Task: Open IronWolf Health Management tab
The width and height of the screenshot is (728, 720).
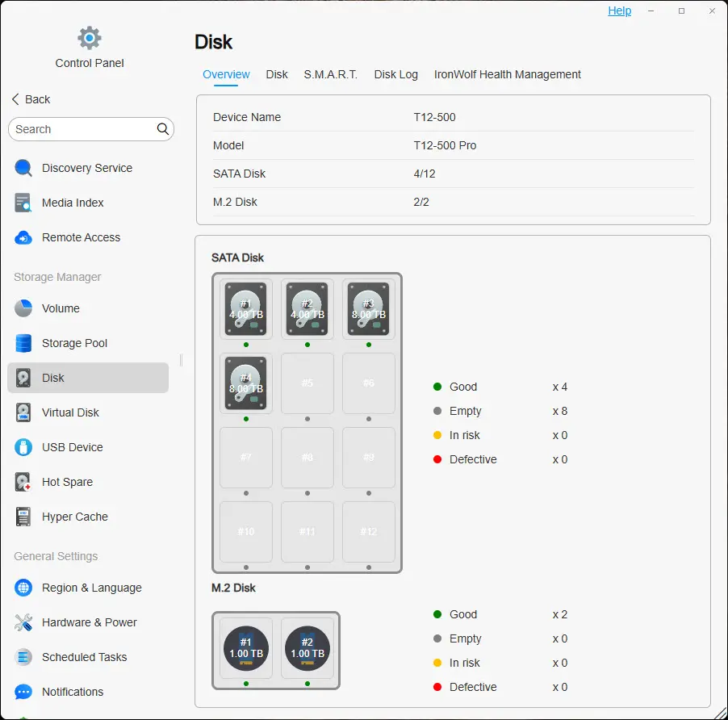Action: coord(508,74)
